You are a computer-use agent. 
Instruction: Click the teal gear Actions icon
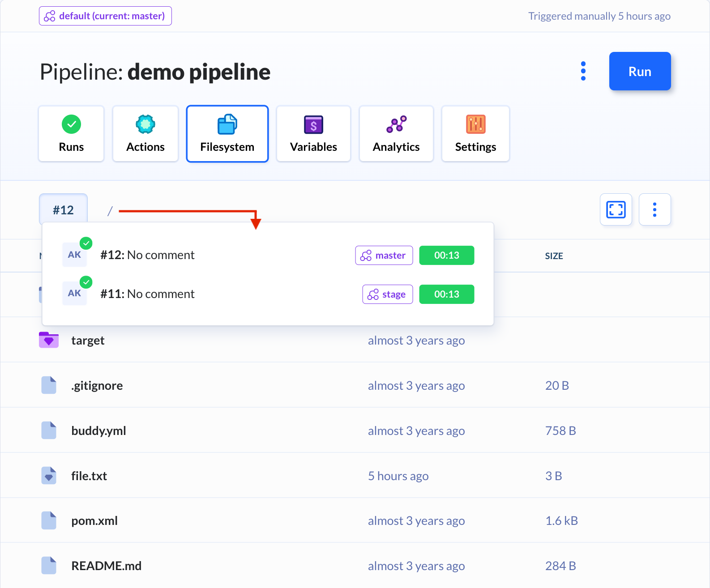145,124
